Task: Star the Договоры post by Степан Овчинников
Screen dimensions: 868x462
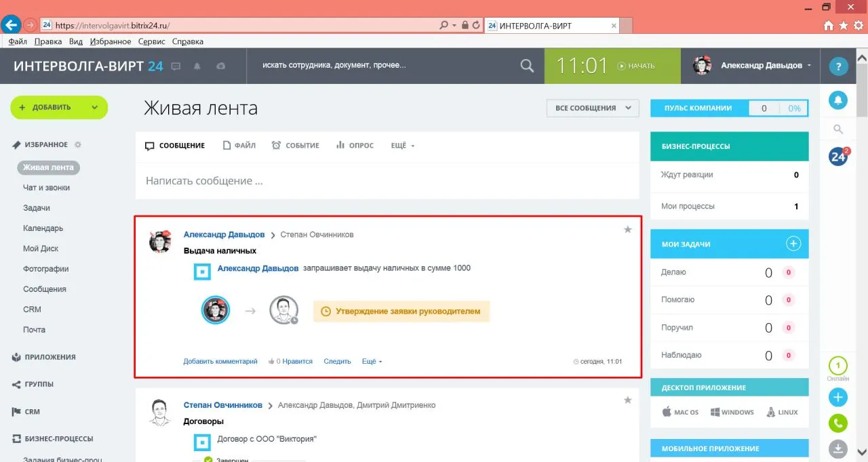Action: pos(628,400)
